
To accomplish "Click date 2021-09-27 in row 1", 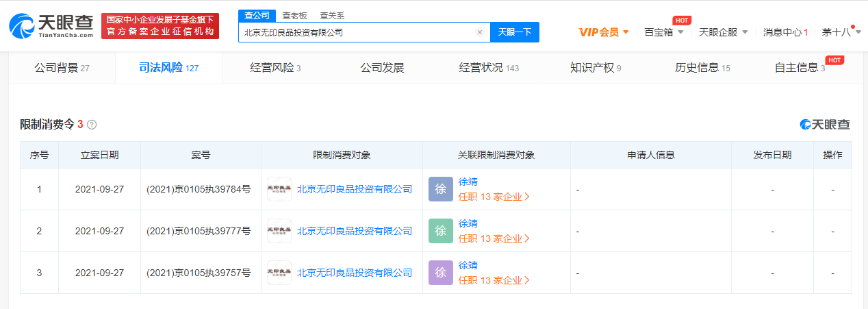I will 99,190.
